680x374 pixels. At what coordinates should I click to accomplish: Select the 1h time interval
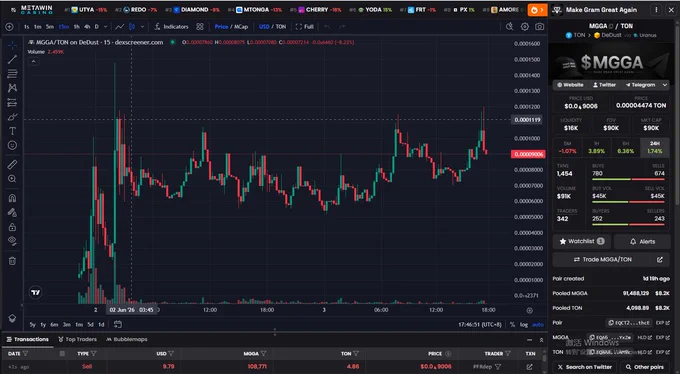coord(77,27)
